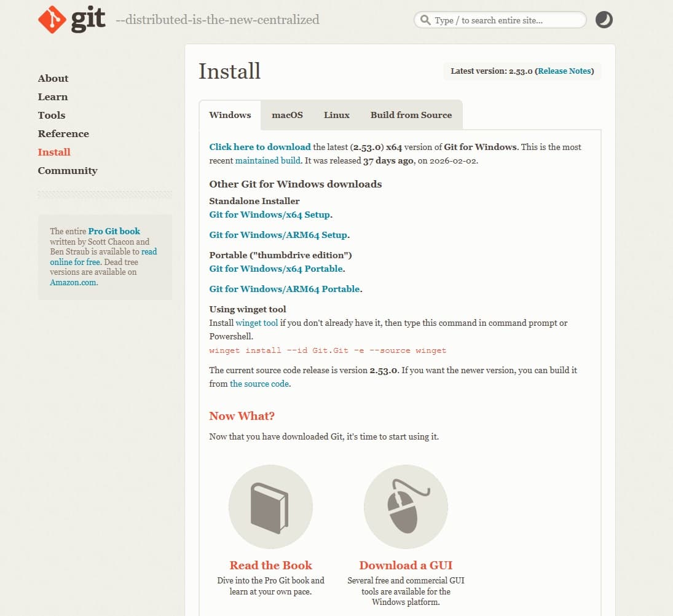Open Reference in sidebar navigation

click(63, 133)
